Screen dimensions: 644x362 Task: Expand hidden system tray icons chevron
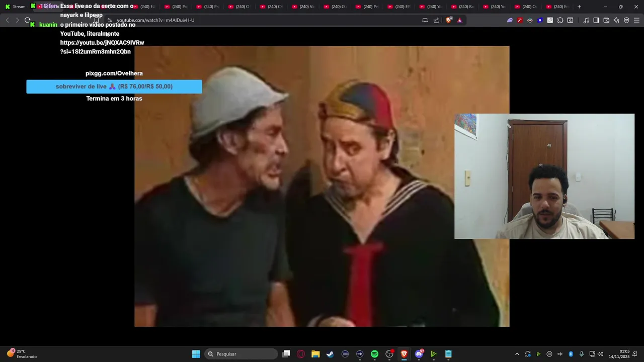point(517,354)
